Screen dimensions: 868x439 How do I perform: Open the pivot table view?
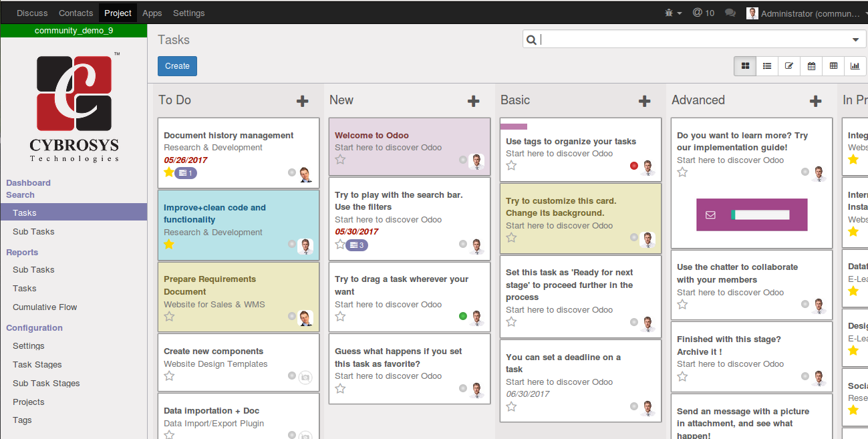[833, 66]
